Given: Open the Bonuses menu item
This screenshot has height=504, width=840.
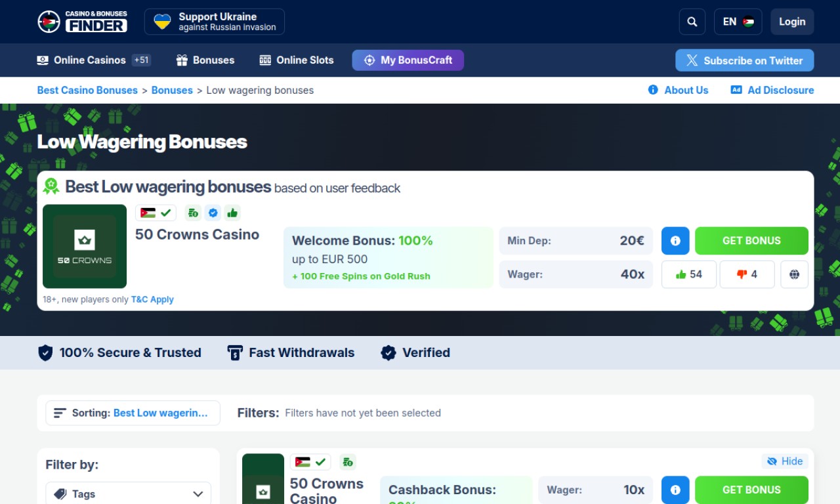Looking at the screenshot, I should [205, 60].
